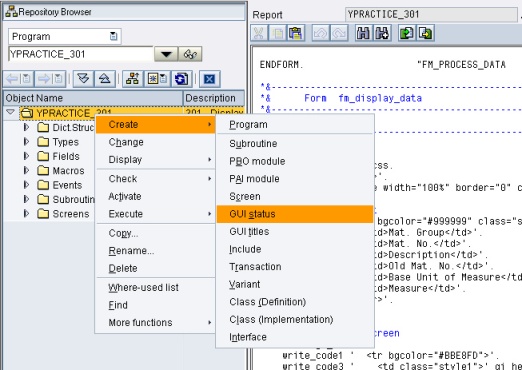Viewport: 522px width, 370px height.
Task: Select PAI module in the Create submenu
Action: point(295,179)
